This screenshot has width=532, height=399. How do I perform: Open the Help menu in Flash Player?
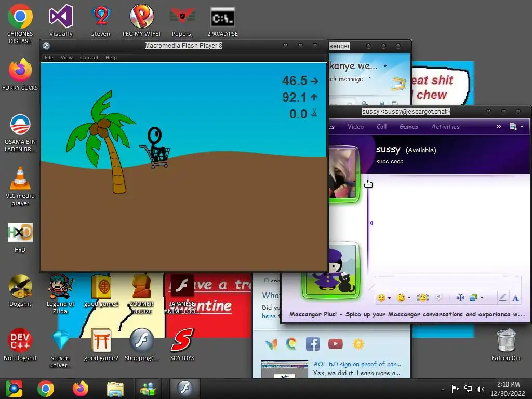(111, 57)
